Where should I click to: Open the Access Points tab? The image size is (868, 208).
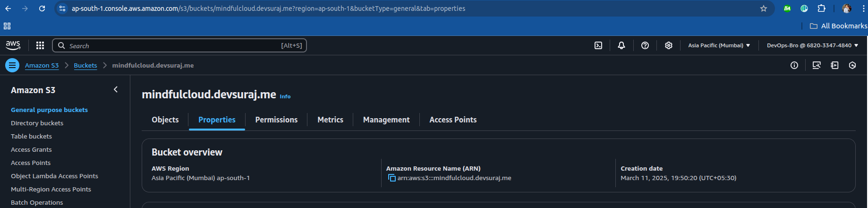pos(453,120)
